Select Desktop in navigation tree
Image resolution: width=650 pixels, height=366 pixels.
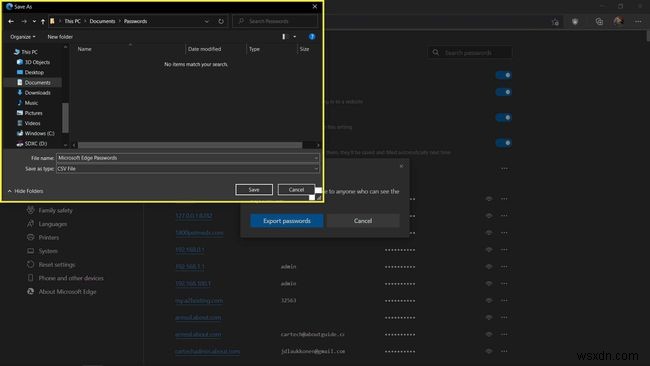[30, 72]
